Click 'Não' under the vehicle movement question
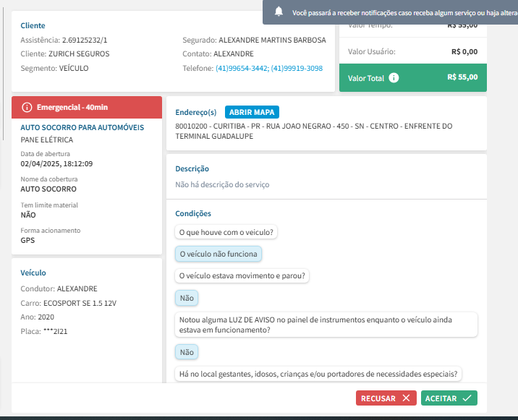Image resolution: width=518 pixels, height=420 pixels. click(187, 298)
